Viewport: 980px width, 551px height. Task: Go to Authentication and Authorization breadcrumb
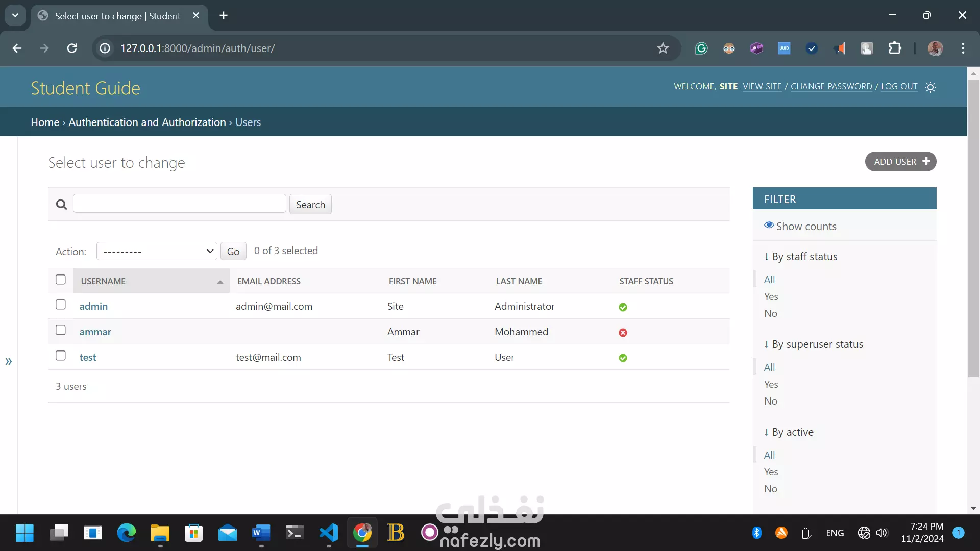point(147,122)
